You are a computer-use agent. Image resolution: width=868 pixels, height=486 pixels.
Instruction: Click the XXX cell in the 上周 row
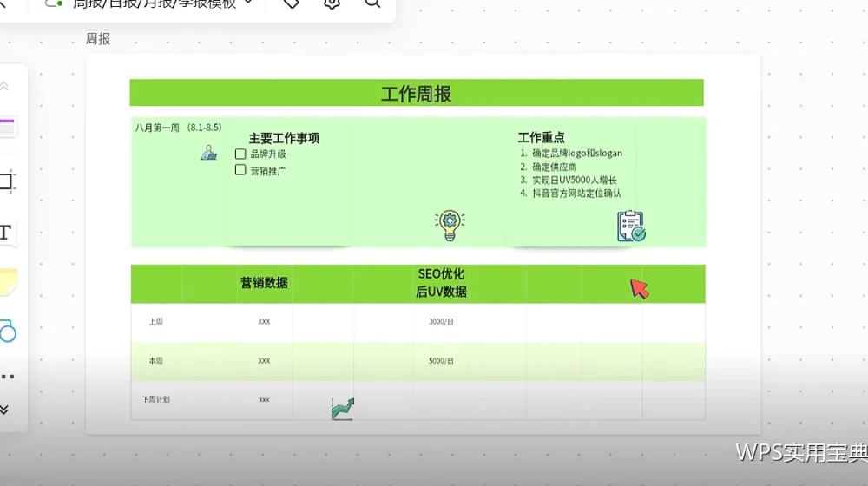tap(264, 322)
